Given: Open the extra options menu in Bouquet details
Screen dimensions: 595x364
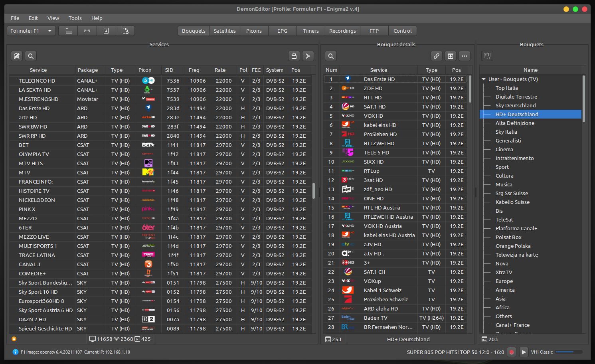Looking at the screenshot, I should pos(464,56).
